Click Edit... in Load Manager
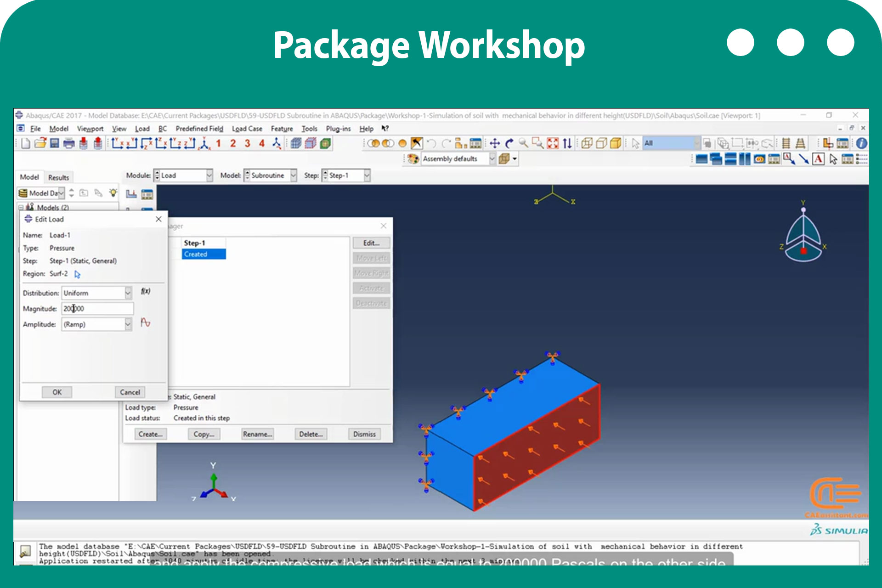 point(372,243)
